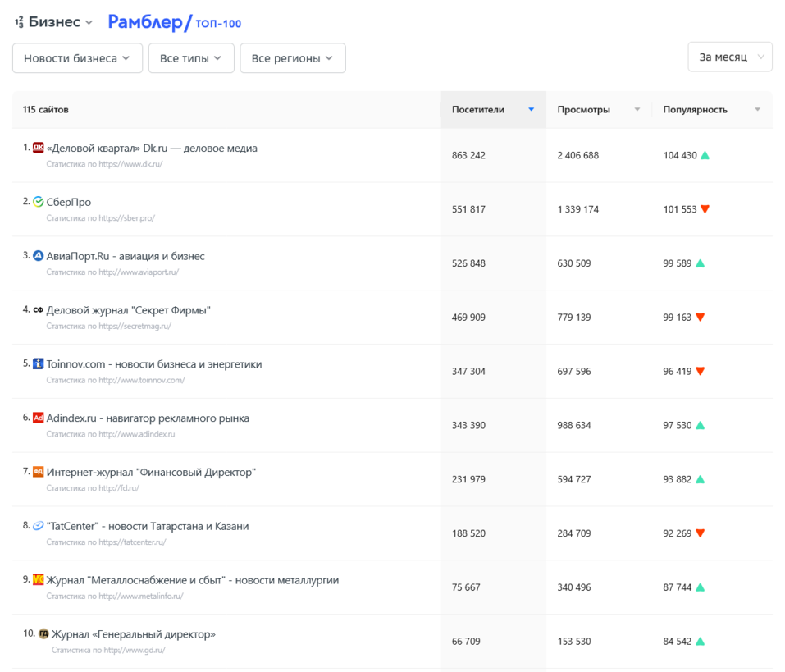Click the views value 2 406 688
This screenshot has height=672, width=785.
coord(577,155)
